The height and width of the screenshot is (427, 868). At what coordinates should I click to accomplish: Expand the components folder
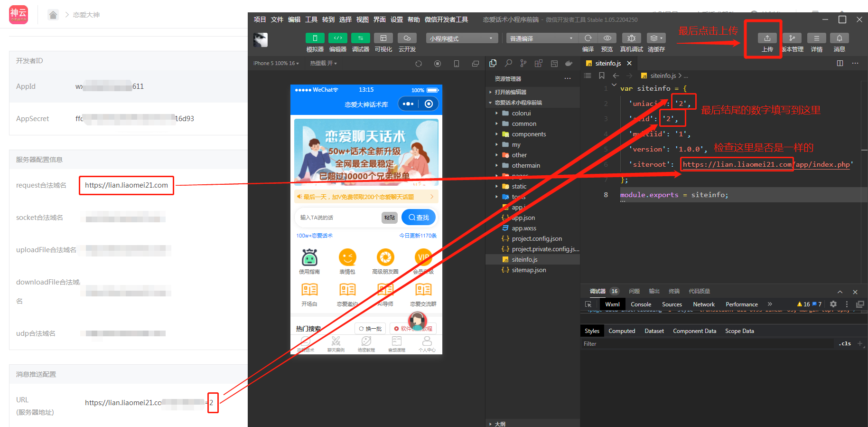tap(529, 134)
